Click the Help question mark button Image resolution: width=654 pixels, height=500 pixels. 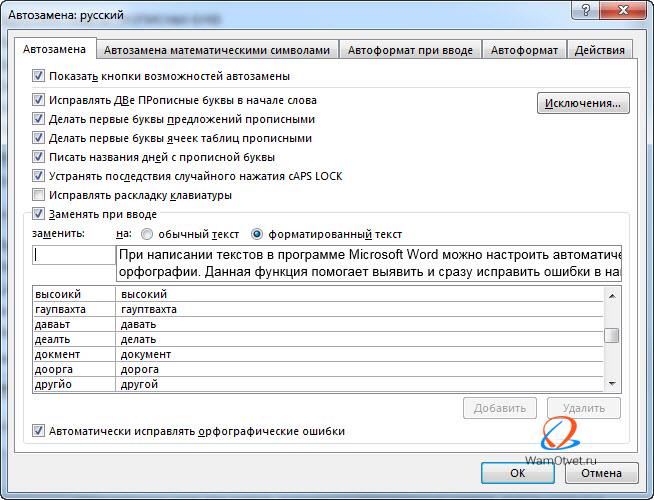coord(585,10)
